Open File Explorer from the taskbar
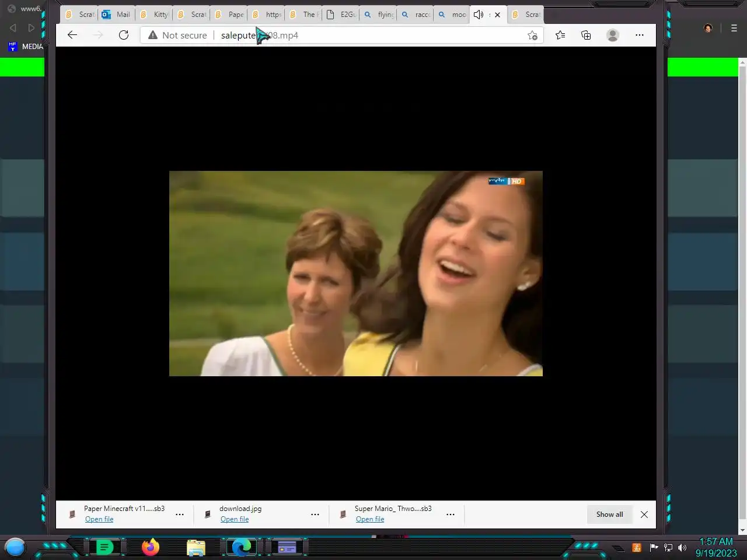 pyautogui.click(x=196, y=547)
